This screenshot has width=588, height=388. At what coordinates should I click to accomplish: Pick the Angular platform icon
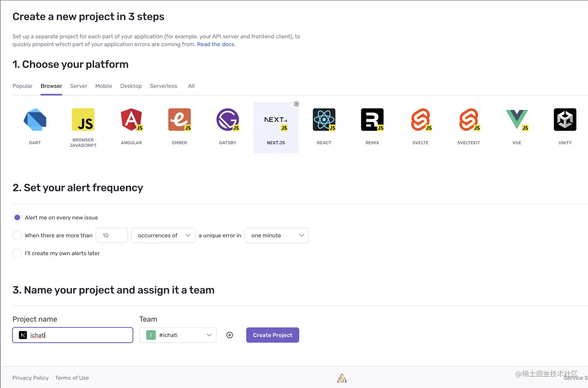pyautogui.click(x=131, y=120)
